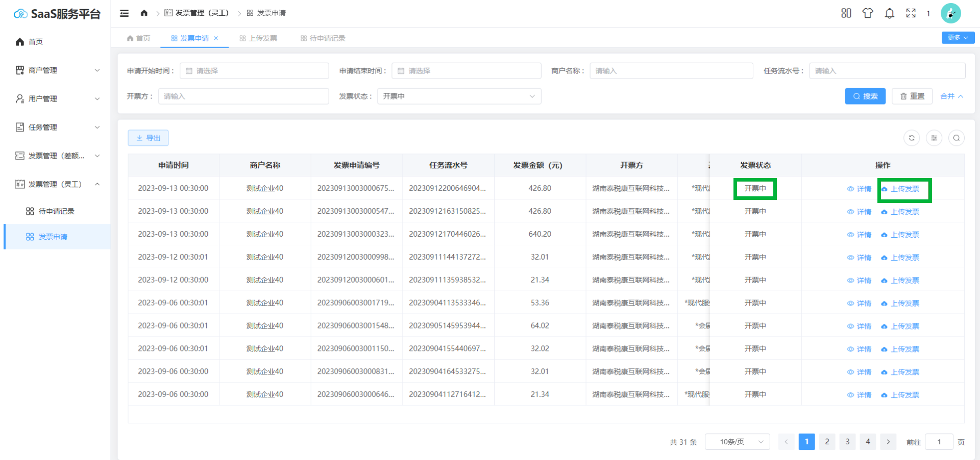Click the table refresh icon
The width and height of the screenshot is (980, 460).
(911, 138)
